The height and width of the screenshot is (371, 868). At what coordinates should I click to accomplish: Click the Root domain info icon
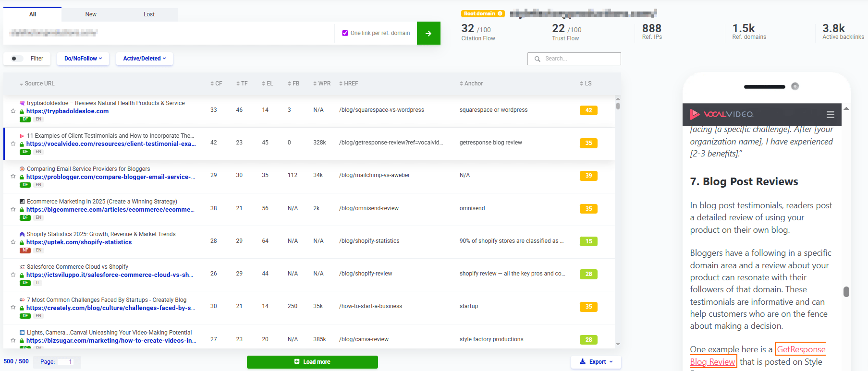pos(500,13)
